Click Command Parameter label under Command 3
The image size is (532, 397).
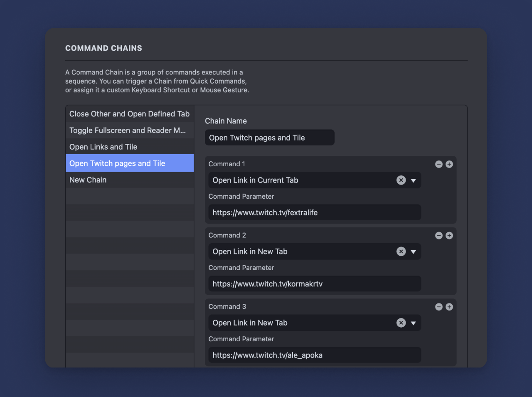tap(241, 339)
